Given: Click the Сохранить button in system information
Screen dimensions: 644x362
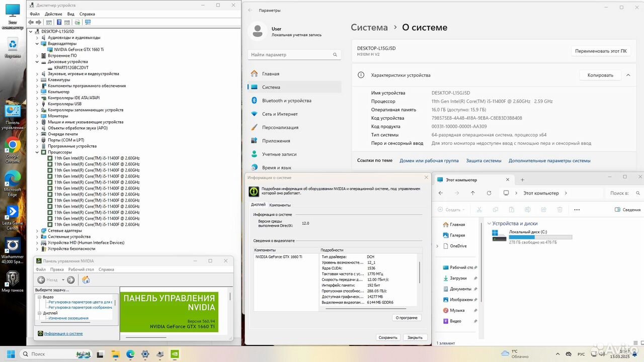Looking at the screenshot, I should [x=388, y=338].
